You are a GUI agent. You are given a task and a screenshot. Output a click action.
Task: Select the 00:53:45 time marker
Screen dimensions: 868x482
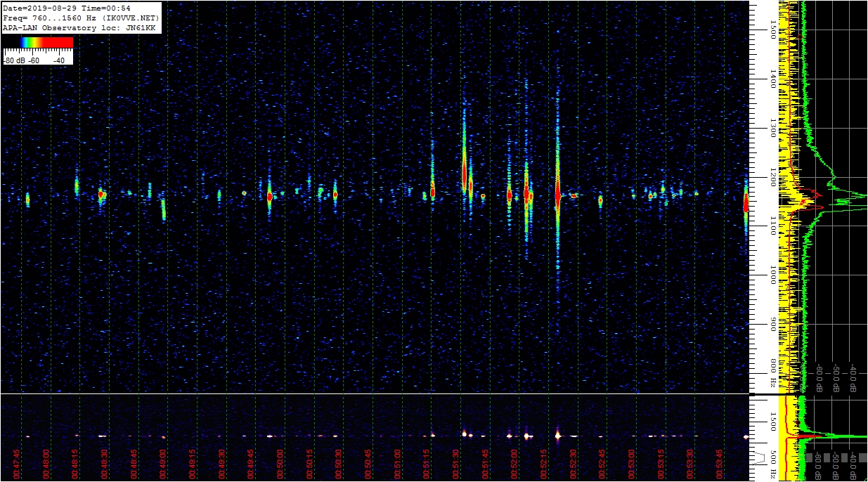coord(720,464)
